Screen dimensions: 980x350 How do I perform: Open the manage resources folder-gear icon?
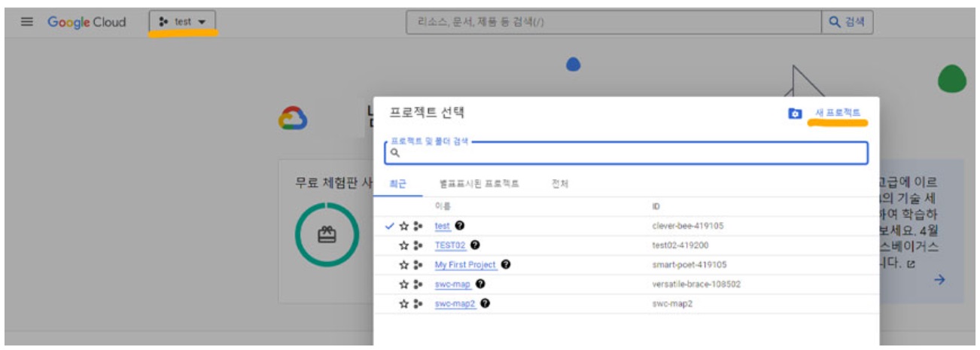pyautogui.click(x=794, y=114)
